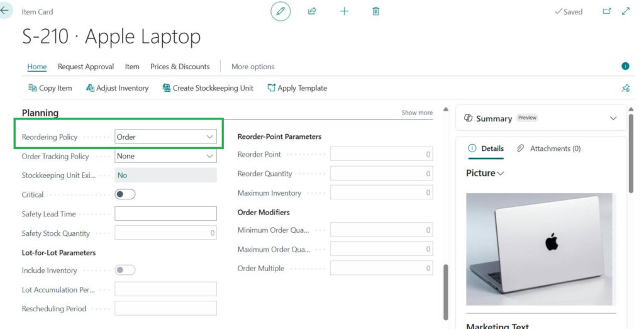The height and width of the screenshot is (329, 644).
Task: Click the Details info icon
Action: click(472, 148)
